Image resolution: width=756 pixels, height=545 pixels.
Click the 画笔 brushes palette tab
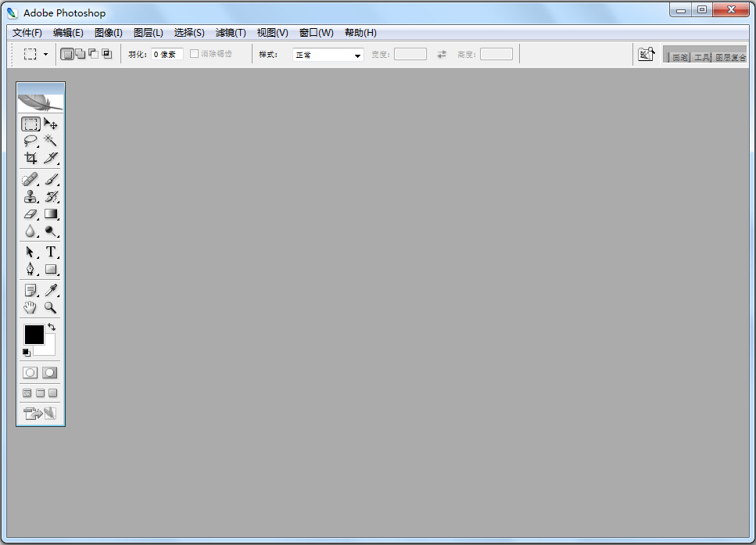click(679, 58)
